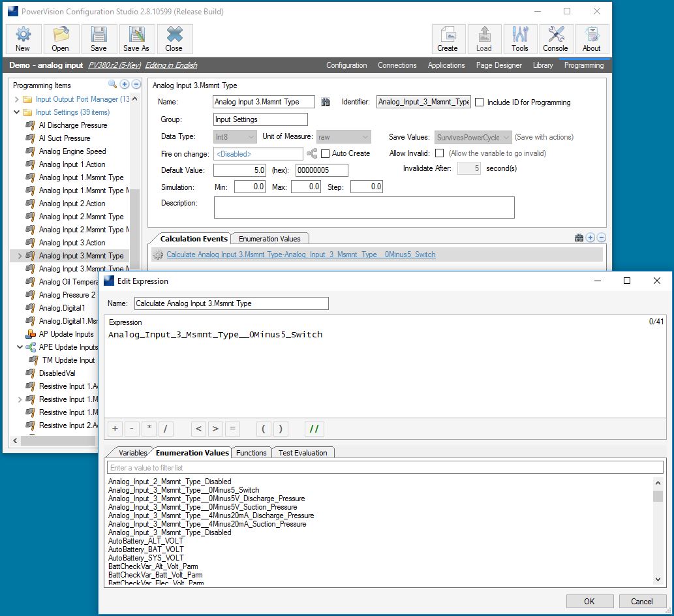This screenshot has height=616, width=674.
Task: Open the Page Designer menu item
Action: click(498, 65)
